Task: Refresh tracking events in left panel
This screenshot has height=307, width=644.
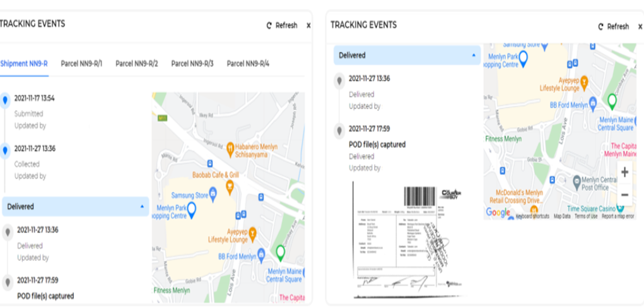Action: pos(282,26)
